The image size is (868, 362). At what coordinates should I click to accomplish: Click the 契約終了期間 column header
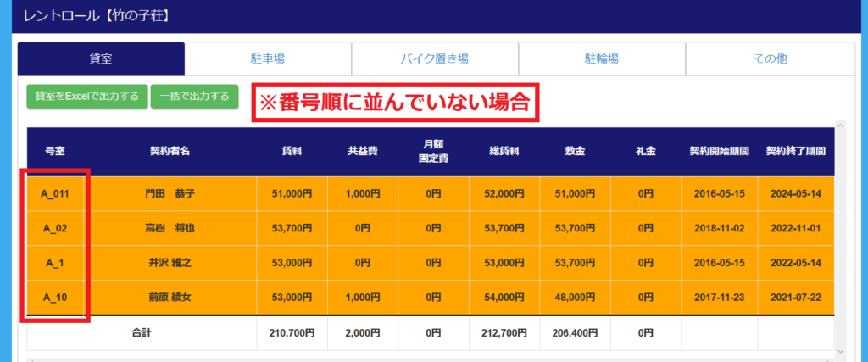(x=796, y=152)
